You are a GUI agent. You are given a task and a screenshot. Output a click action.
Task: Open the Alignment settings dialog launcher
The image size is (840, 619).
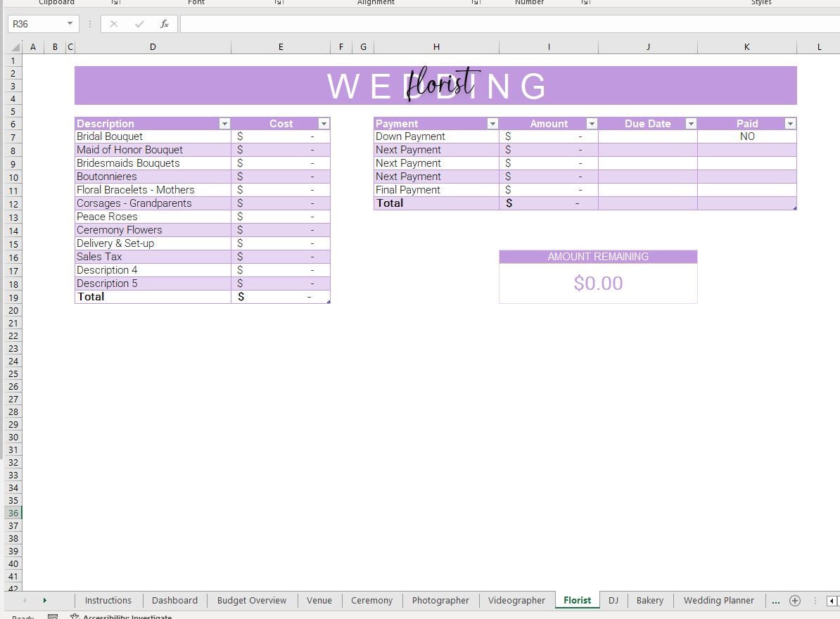click(476, 3)
